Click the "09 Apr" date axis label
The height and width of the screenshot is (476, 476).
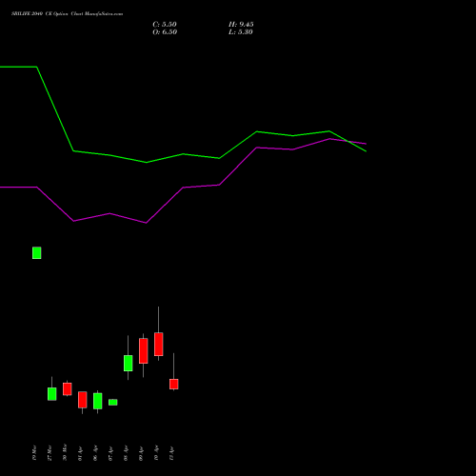click(x=141, y=454)
